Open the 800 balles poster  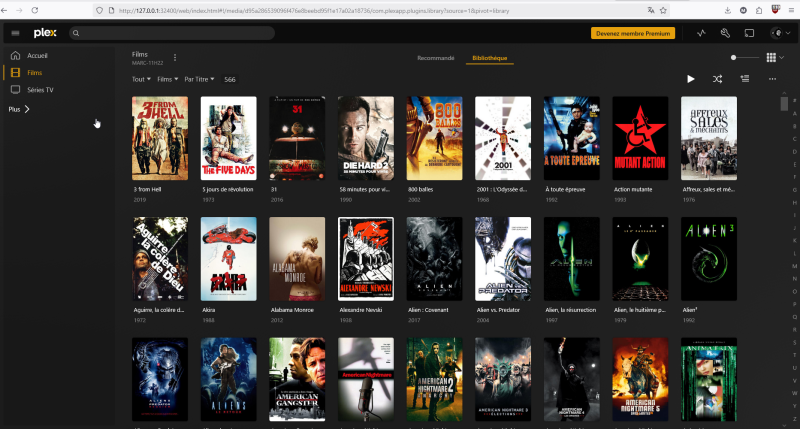(434, 138)
